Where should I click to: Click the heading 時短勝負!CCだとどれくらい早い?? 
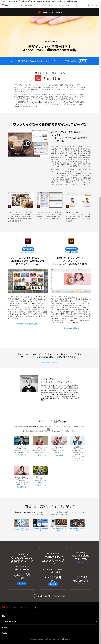click(50, 506)
